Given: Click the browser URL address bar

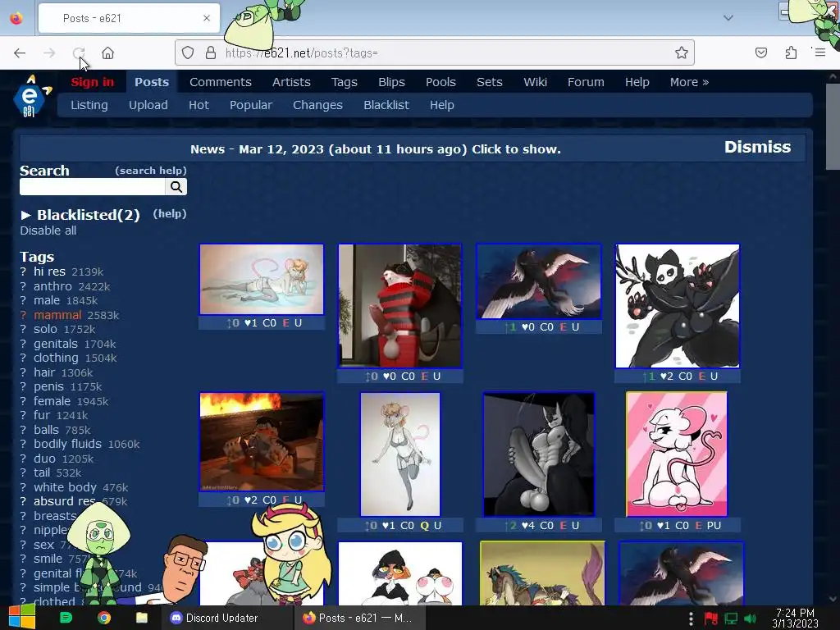Looking at the screenshot, I should 434,52.
